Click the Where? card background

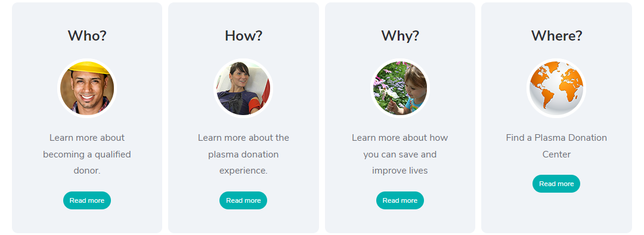coord(556,214)
